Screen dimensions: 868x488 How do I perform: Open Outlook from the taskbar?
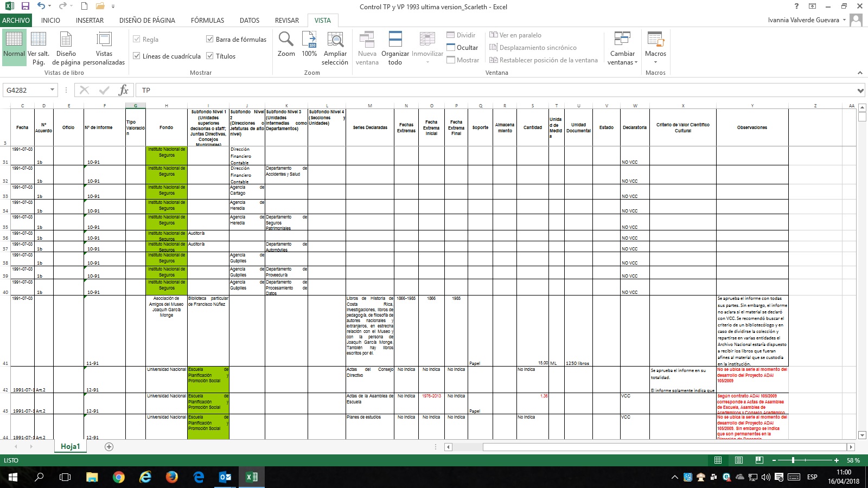pyautogui.click(x=225, y=477)
